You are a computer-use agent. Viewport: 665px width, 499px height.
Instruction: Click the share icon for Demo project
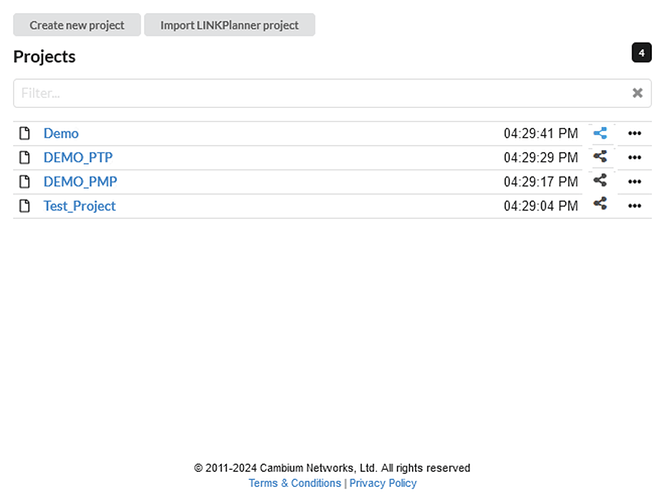pyautogui.click(x=600, y=133)
